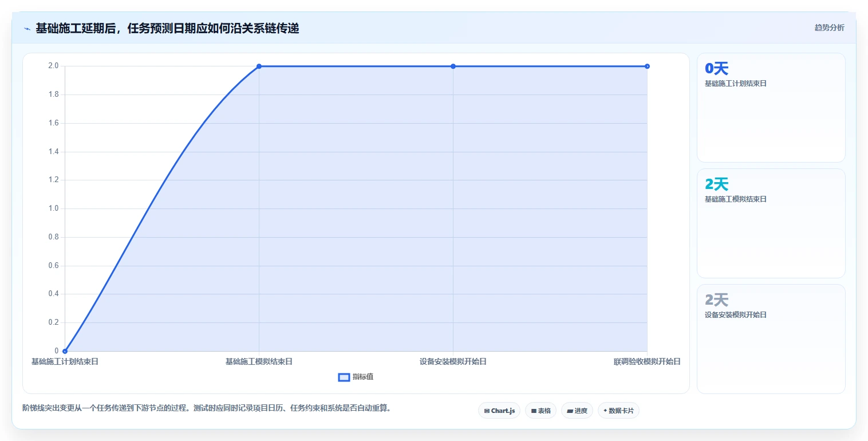Image resolution: width=868 pixels, height=441 pixels.
Task: Click the 表格 tag button
Action: pyautogui.click(x=540, y=411)
